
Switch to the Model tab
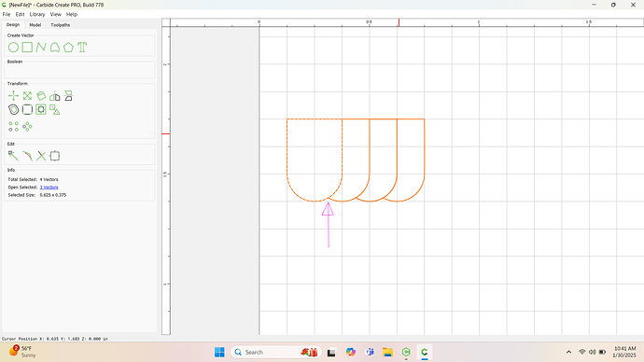pyautogui.click(x=35, y=25)
